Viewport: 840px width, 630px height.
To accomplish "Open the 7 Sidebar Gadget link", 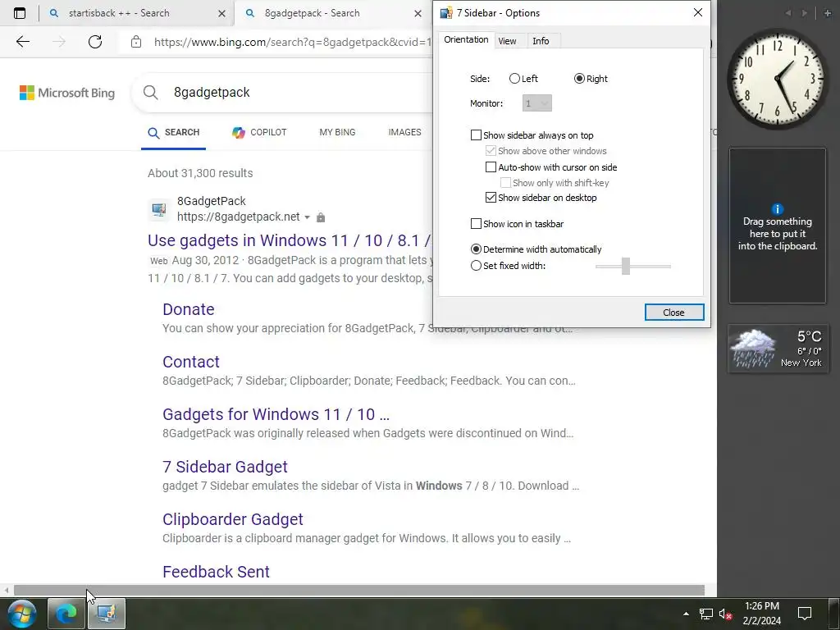I will point(225,467).
